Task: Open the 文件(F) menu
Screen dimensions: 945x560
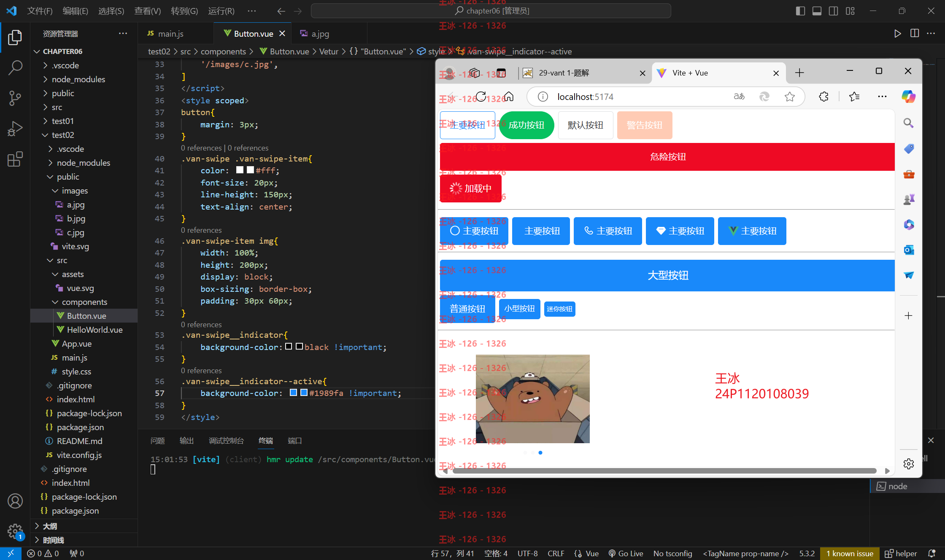Action: click(x=40, y=11)
